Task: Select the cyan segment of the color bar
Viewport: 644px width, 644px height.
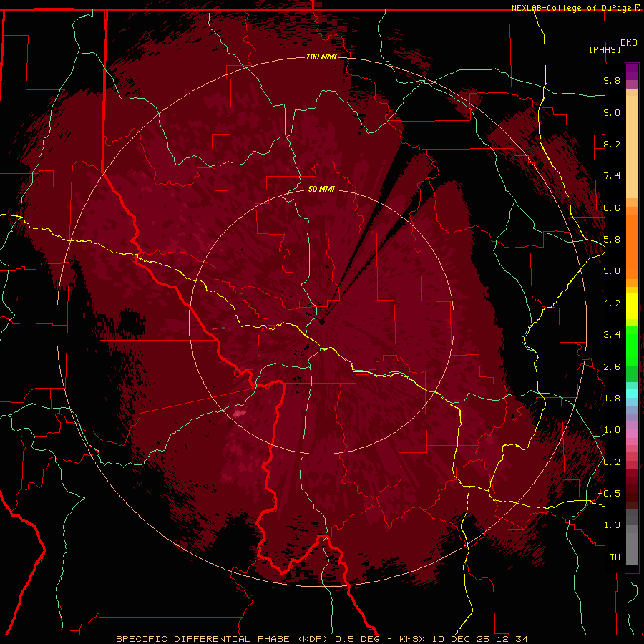Action: click(632, 394)
